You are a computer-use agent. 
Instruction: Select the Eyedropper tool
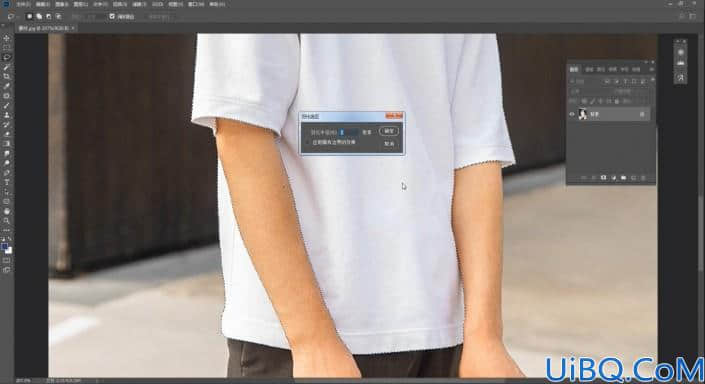[x=7, y=86]
